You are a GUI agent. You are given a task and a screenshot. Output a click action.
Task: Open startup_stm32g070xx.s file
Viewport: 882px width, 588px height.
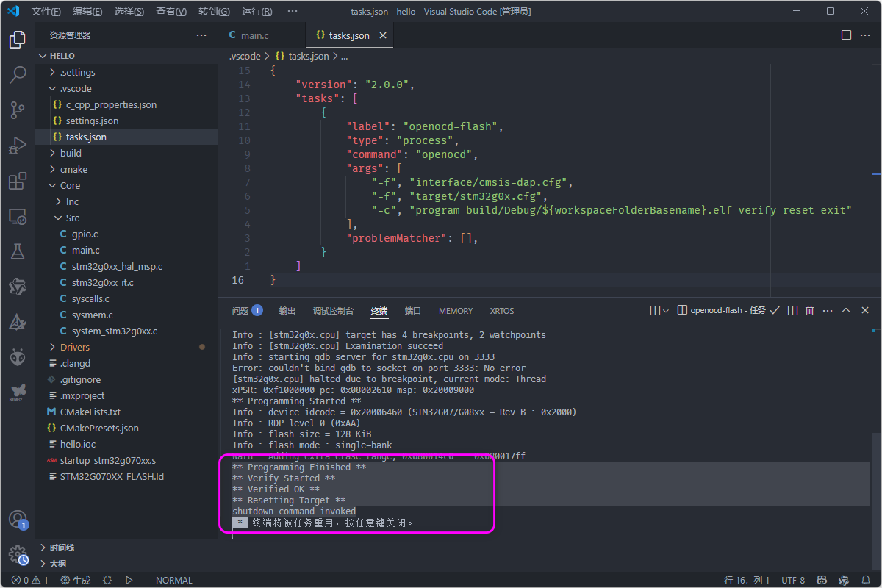tap(126, 460)
